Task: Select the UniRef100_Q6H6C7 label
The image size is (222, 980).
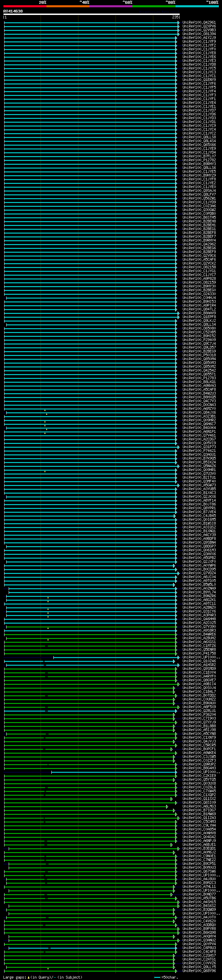Action: pos(199,424)
